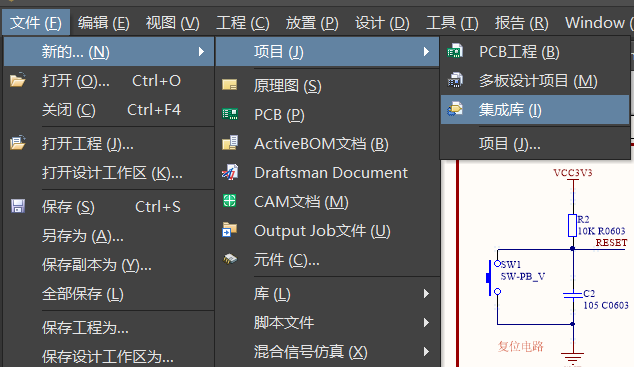Viewport: 634px width, 367px height.
Task: Click the schematic icon beside 原理图 (S)
Action: pyautogui.click(x=230, y=85)
